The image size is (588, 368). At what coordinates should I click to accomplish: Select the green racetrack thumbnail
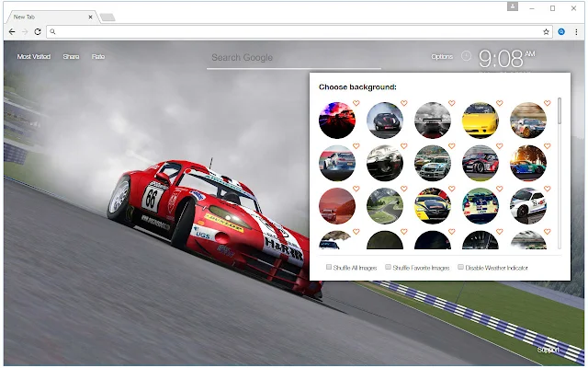pyautogui.click(x=385, y=206)
